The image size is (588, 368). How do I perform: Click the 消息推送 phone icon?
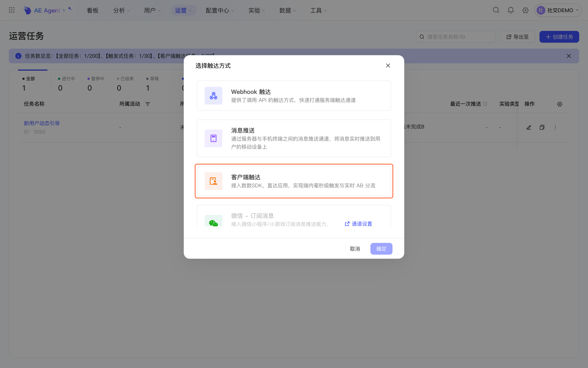[x=213, y=138]
